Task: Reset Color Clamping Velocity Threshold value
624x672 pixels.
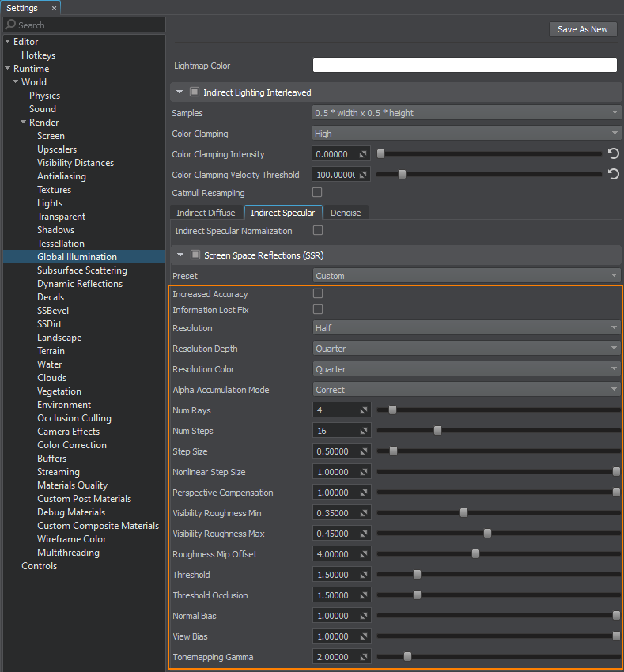Action: 613,175
